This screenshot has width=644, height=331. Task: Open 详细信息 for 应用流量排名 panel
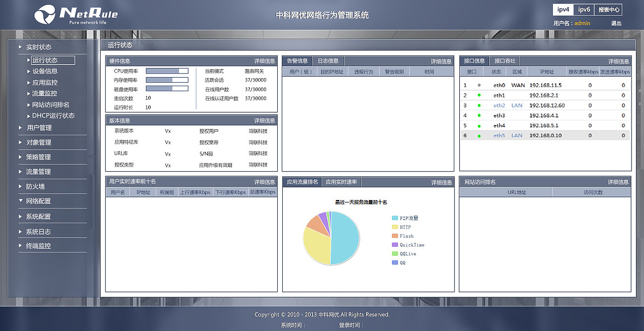coord(442,182)
